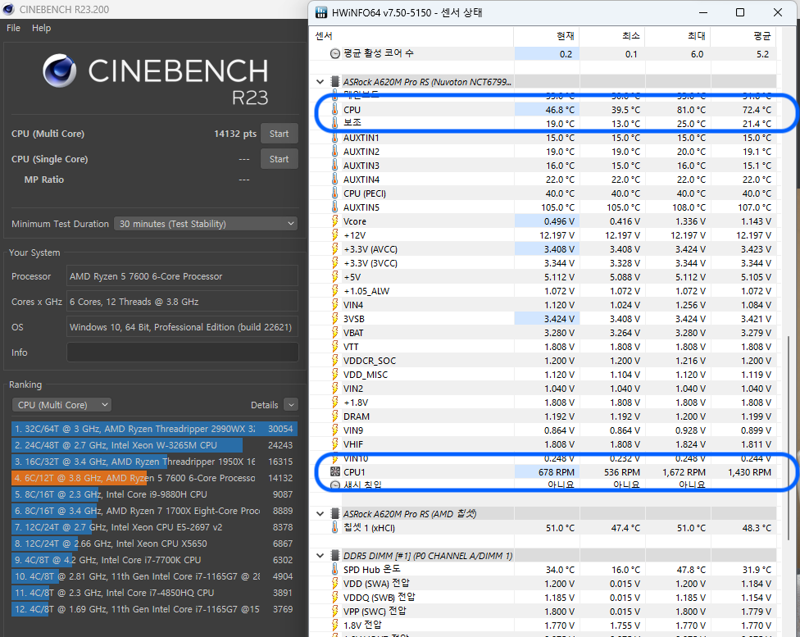Click the voltage icon beside VHIF
This screenshot has height=637, width=800.
335,444
